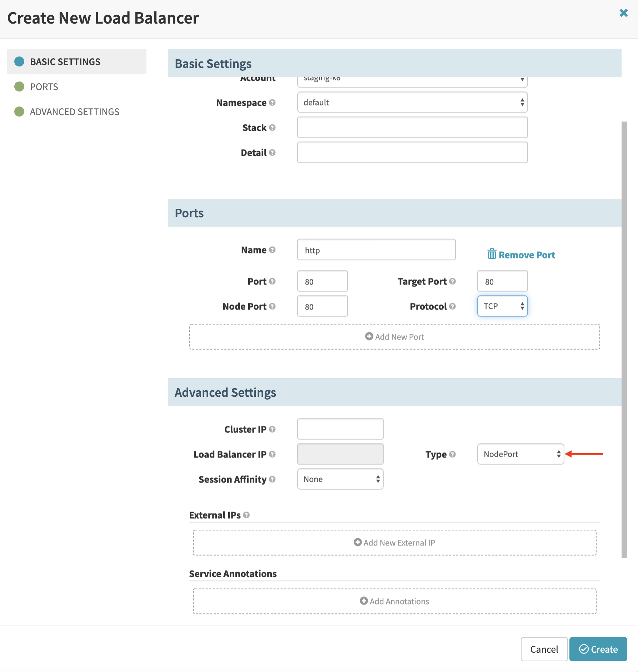Click the help icon beside Target Port
The image size is (638, 672).
453,281
